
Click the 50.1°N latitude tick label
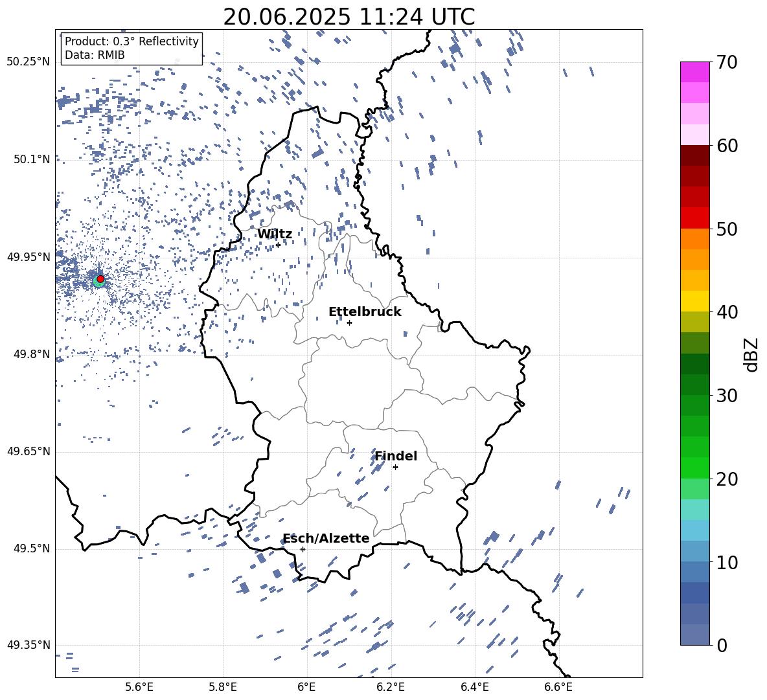(x=32, y=159)
